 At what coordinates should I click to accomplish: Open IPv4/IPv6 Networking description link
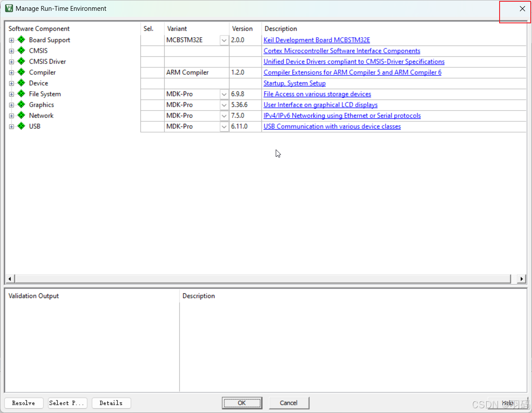(342, 115)
